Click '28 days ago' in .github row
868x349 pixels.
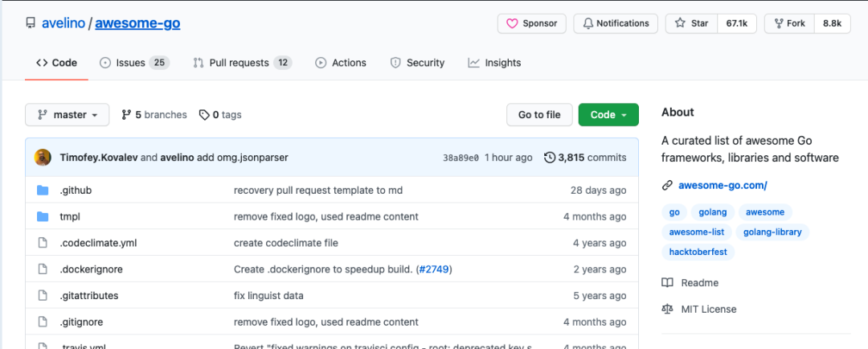pyautogui.click(x=599, y=191)
